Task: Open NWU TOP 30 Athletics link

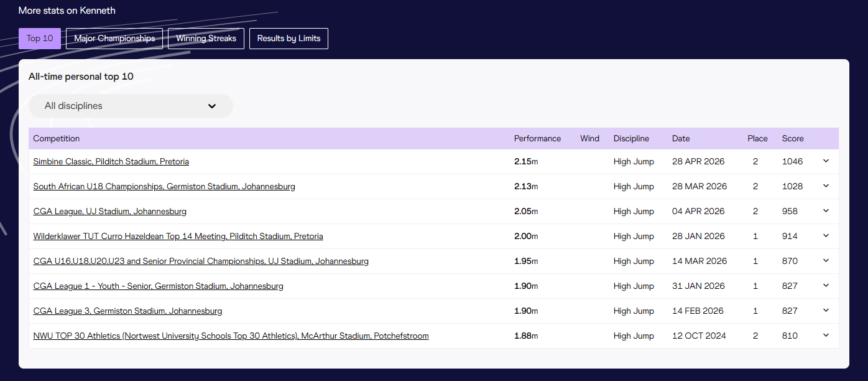Action: [231, 336]
